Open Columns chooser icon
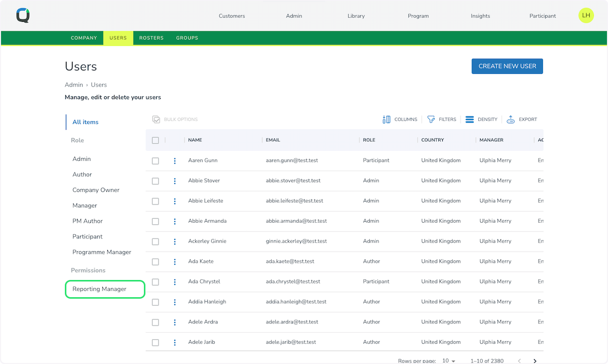Image resolution: width=608 pixels, height=364 pixels. [x=387, y=119]
